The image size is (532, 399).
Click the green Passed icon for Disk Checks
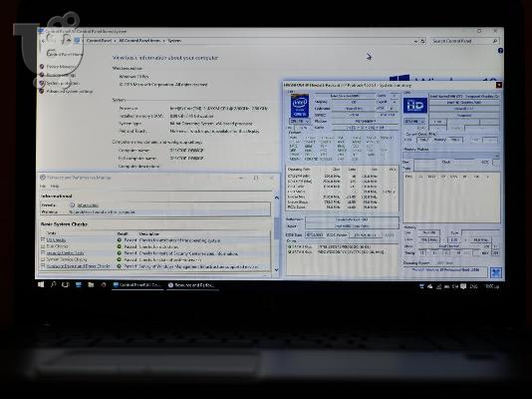click(x=120, y=246)
